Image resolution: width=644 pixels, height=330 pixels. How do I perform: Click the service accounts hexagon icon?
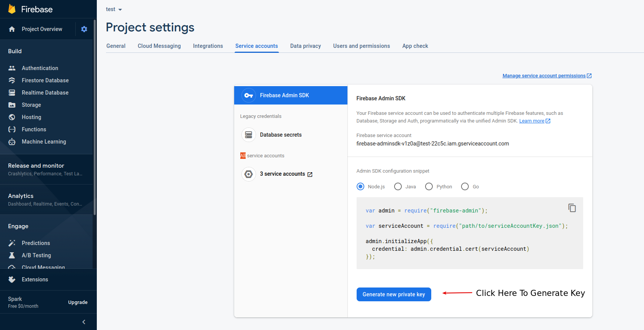(249, 174)
